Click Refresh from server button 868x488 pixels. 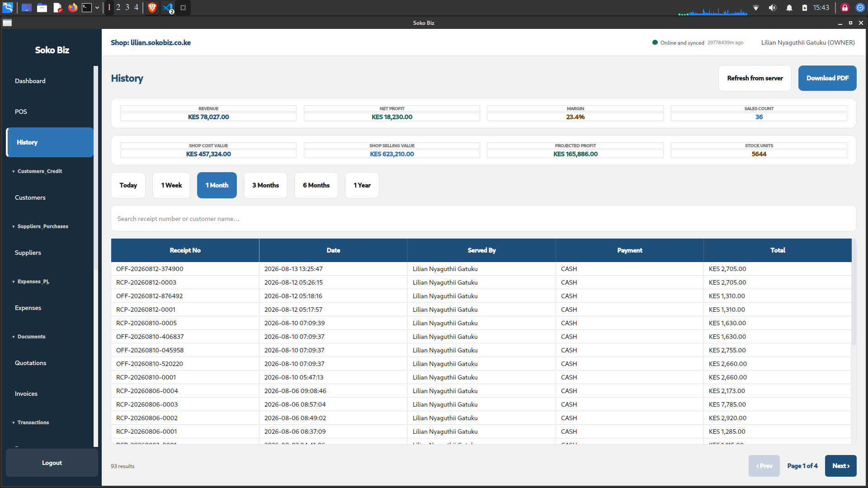click(755, 78)
